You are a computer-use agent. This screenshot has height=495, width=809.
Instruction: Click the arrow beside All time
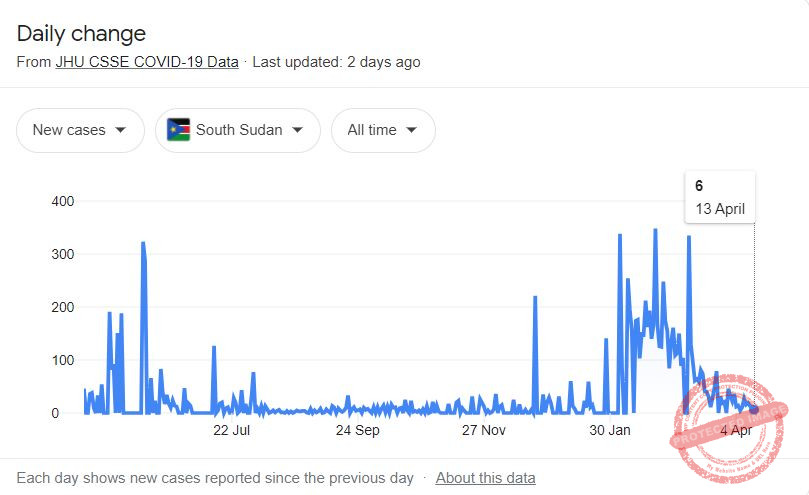point(411,130)
